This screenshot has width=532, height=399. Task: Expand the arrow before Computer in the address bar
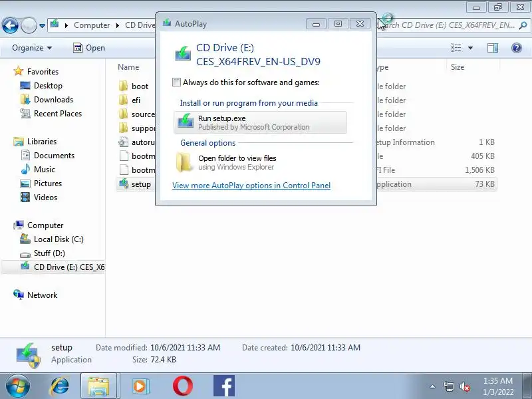[x=66, y=25]
